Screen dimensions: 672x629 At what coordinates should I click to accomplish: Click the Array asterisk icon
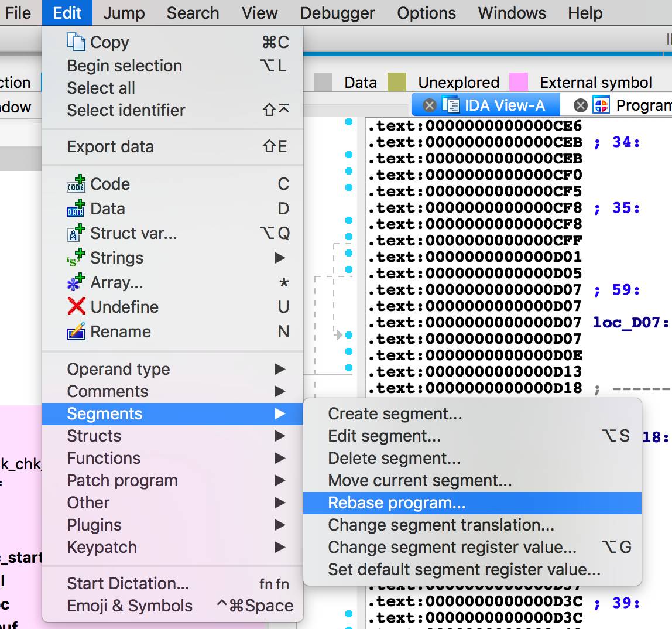tap(76, 283)
